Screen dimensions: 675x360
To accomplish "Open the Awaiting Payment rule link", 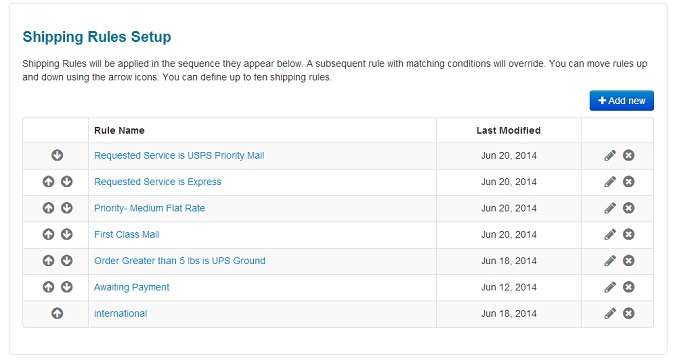I will (132, 287).
